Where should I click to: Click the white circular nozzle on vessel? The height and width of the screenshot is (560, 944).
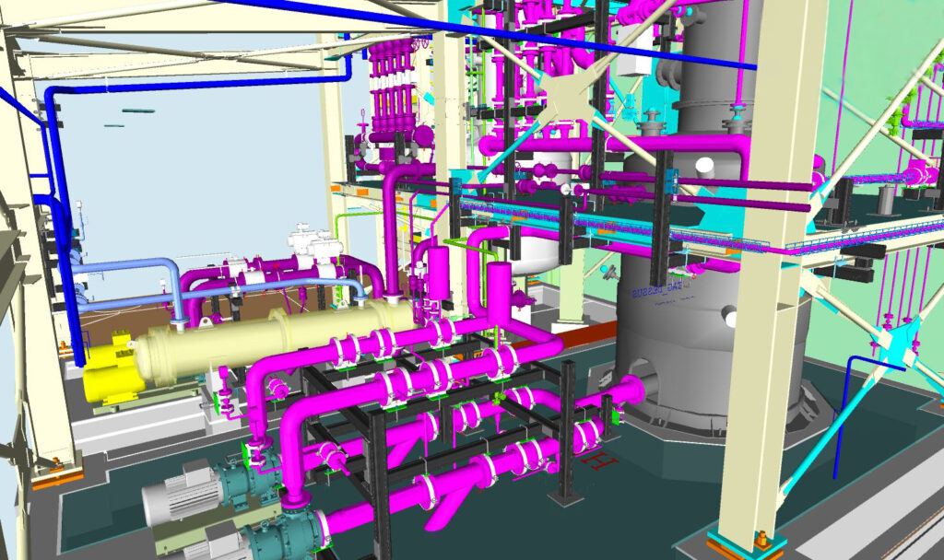(x=705, y=168)
